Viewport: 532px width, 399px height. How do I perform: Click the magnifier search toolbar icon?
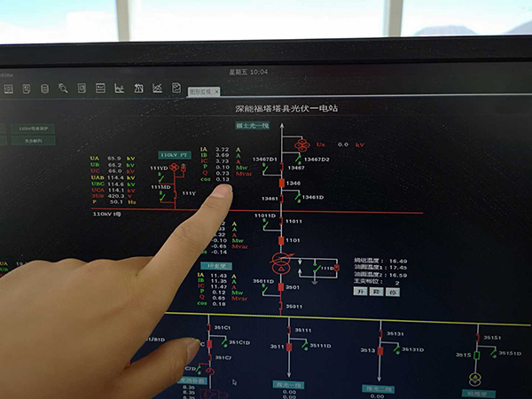tap(63, 88)
